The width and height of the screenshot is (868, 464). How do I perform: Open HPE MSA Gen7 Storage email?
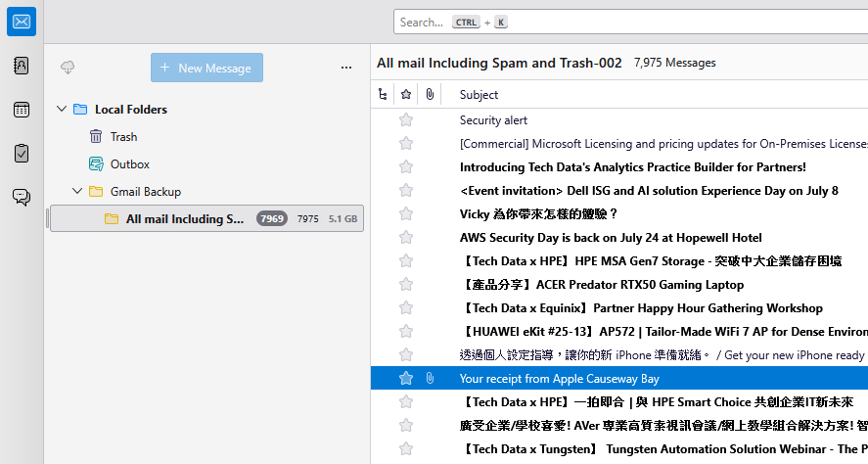click(651, 261)
